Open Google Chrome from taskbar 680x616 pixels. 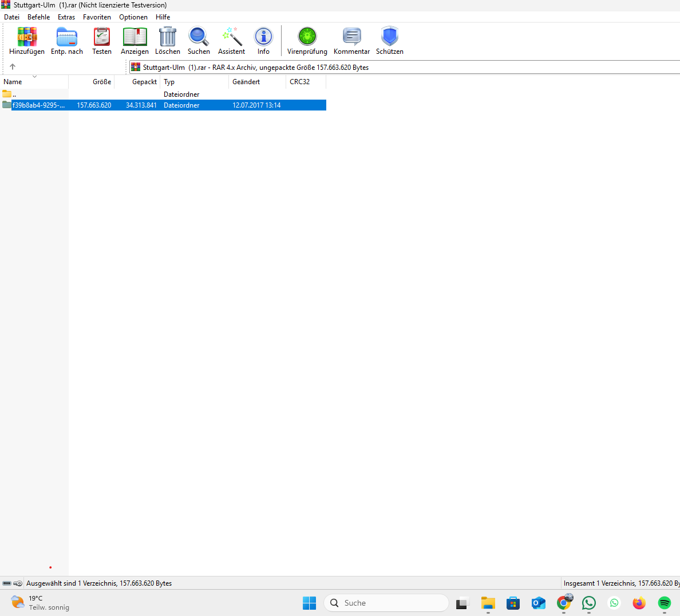pyautogui.click(x=564, y=603)
